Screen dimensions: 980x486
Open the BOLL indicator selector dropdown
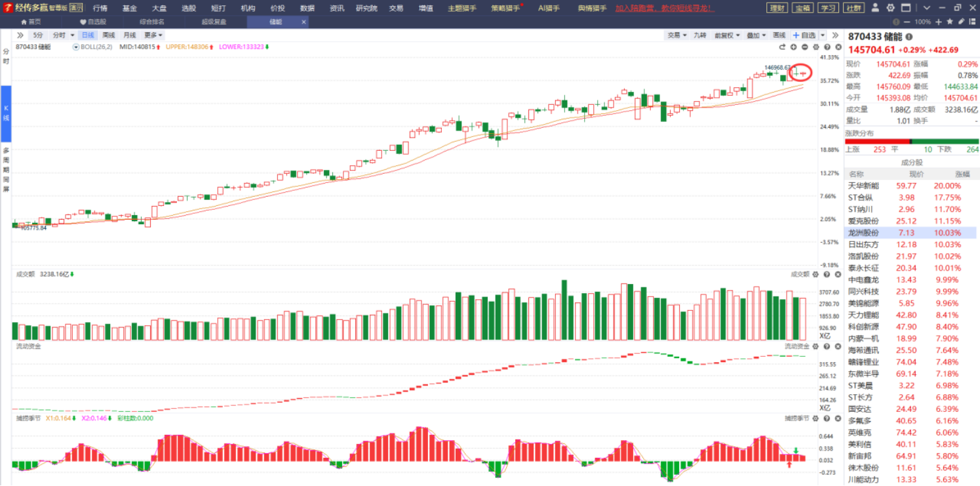click(x=76, y=47)
